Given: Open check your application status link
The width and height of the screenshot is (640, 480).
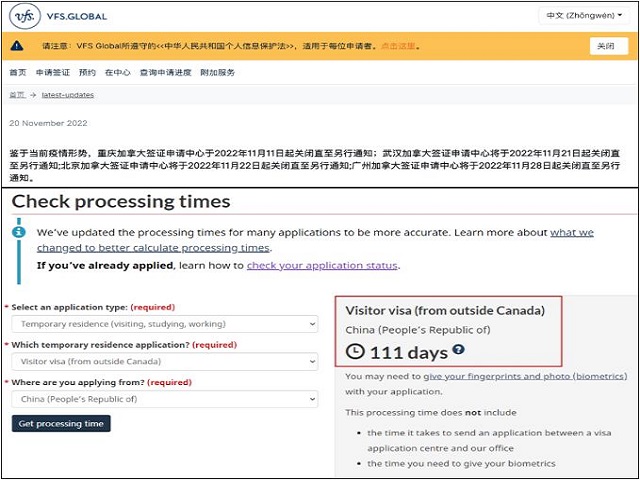Looking at the screenshot, I should (x=322, y=266).
